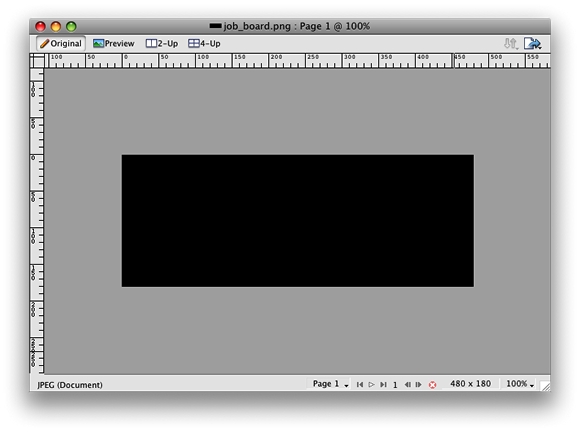Close window with red button

40,26
